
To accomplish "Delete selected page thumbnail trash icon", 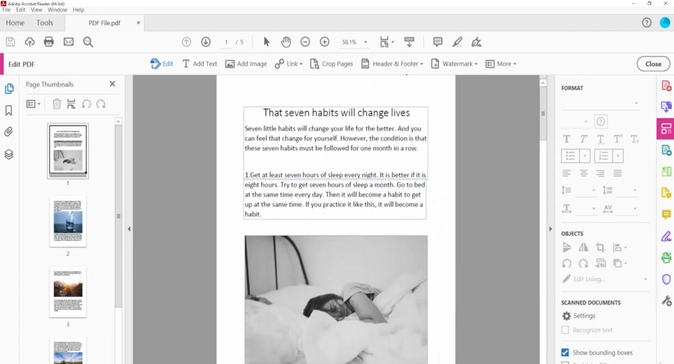I will 57,104.
